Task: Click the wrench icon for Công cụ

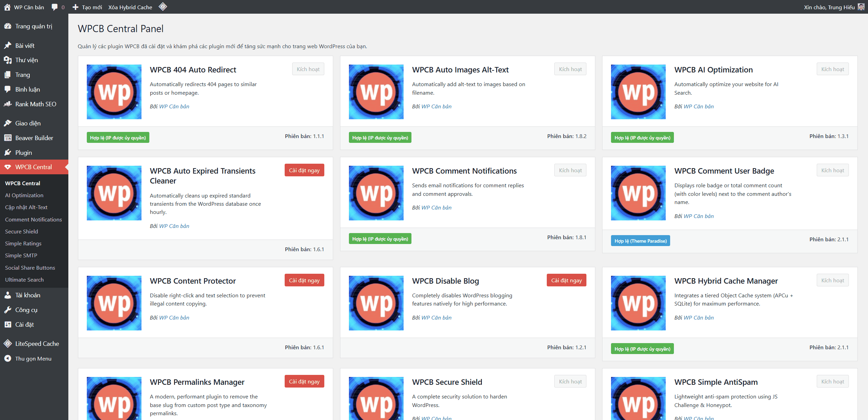Action: pyautogui.click(x=8, y=310)
